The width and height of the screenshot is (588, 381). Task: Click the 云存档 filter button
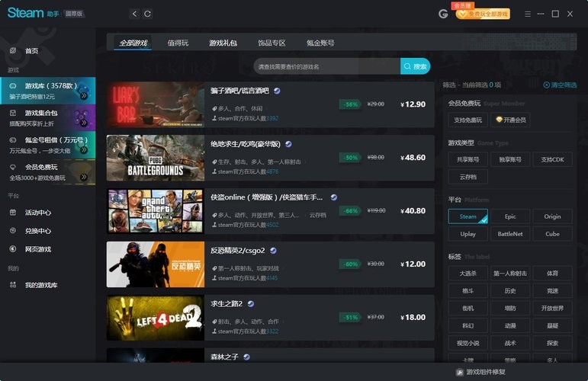click(x=468, y=177)
